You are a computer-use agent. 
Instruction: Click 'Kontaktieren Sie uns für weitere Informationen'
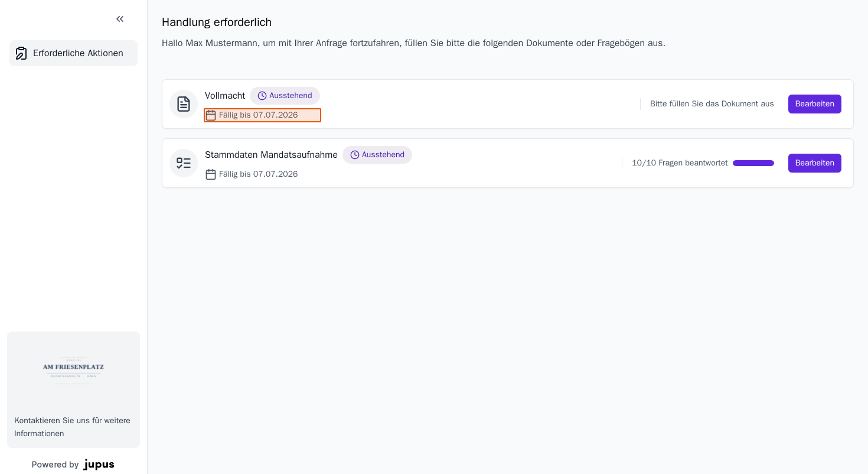pos(73,427)
